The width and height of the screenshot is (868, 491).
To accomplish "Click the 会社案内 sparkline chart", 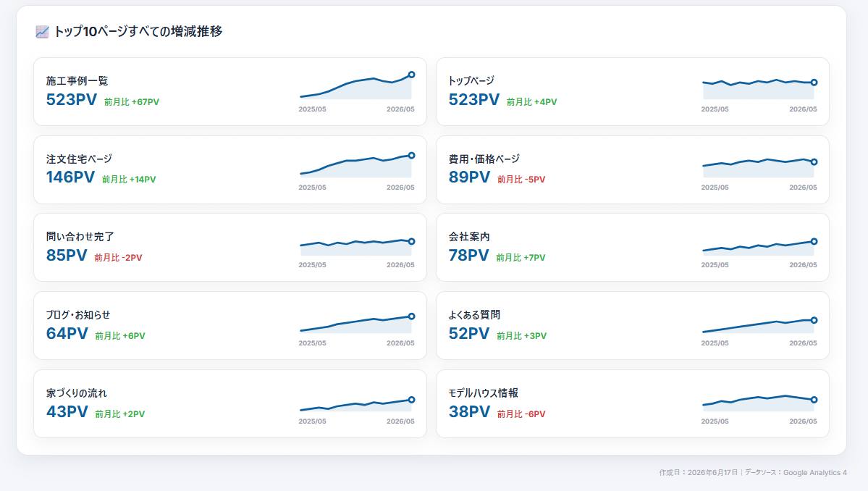I will click(x=759, y=247).
